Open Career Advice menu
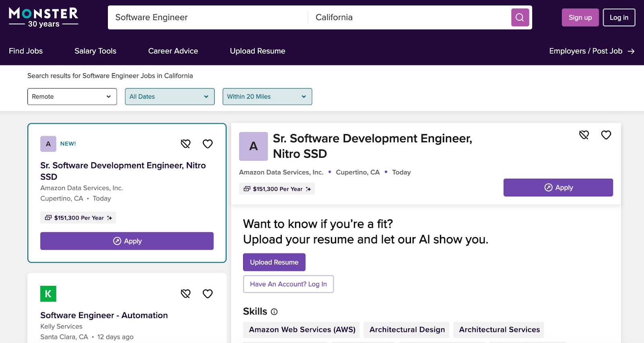Screen dimensions: 644x343 tap(173, 51)
